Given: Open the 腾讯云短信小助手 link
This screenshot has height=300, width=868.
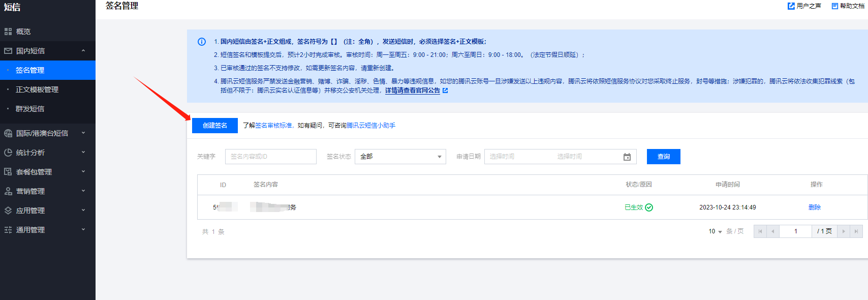Looking at the screenshot, I should [x=371, y=126].
